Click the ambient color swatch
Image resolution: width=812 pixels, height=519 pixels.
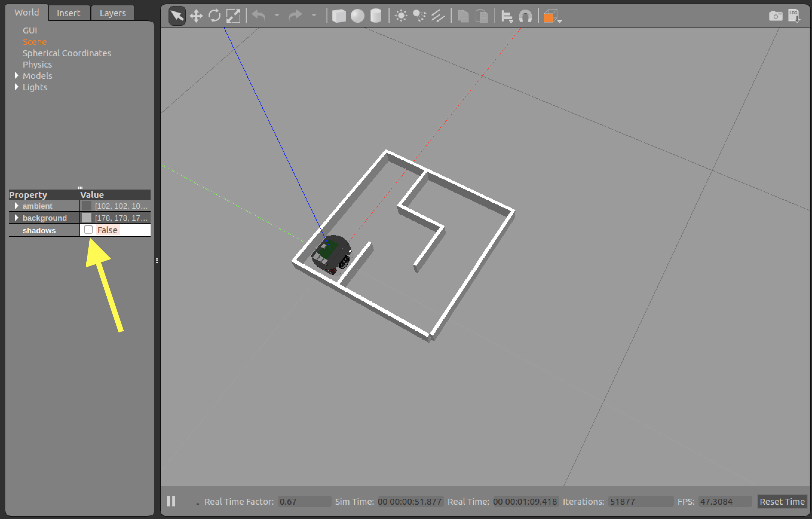click(87, 205)
